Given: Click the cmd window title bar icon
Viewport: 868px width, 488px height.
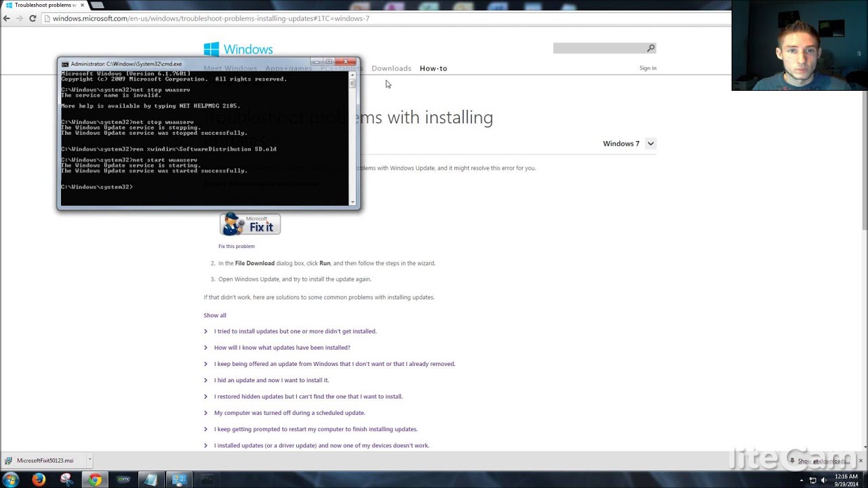Looking at the screenshot, I should click(65, 64).
